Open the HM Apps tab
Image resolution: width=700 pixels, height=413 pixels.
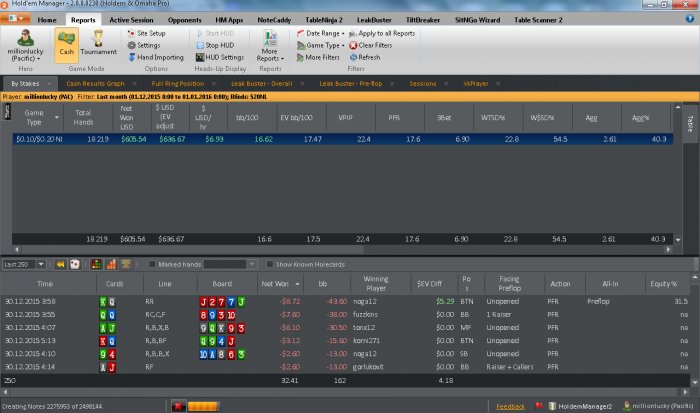pyautogui.click(x=229, y=20)
